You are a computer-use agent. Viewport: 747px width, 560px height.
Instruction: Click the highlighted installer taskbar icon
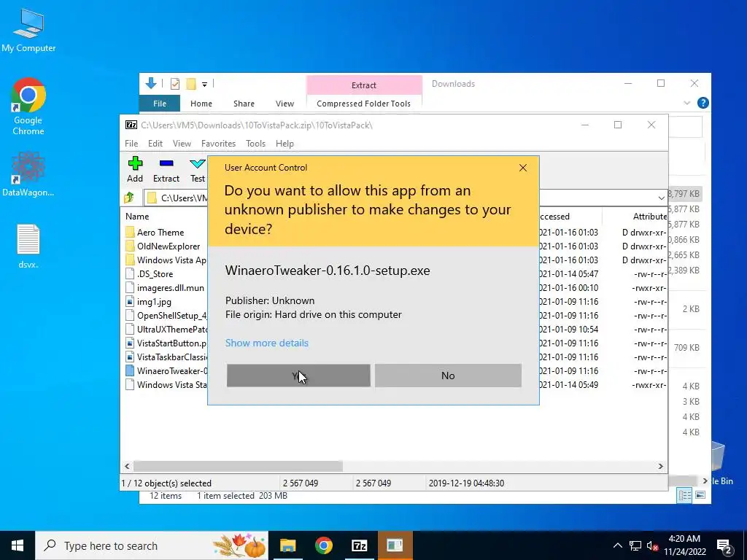395,545
